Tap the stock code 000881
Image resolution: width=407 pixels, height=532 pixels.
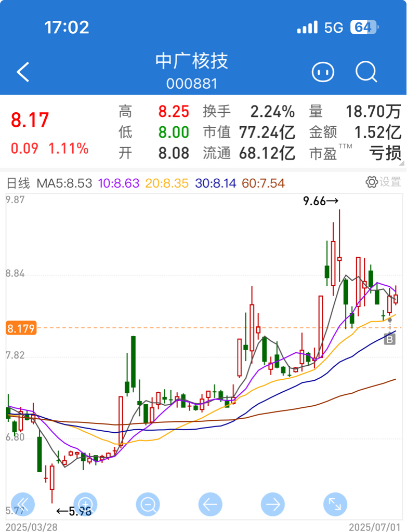click(192, 84)
